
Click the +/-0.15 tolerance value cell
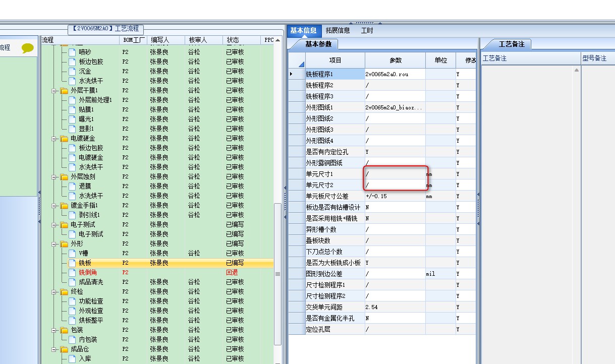395,196
